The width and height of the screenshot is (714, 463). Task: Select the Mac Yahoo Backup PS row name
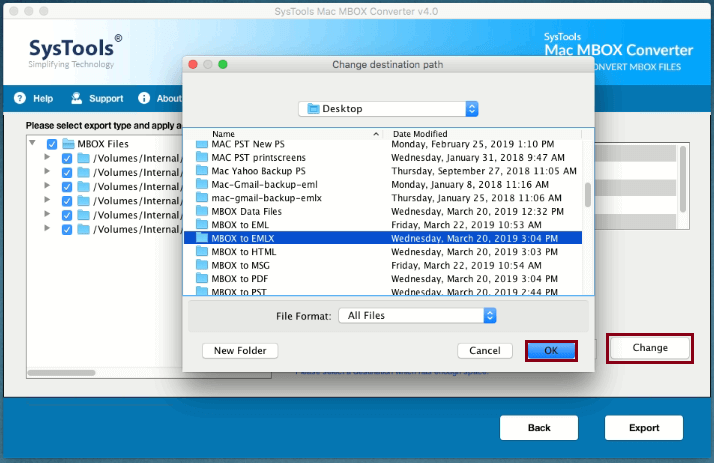click(258, 171)
